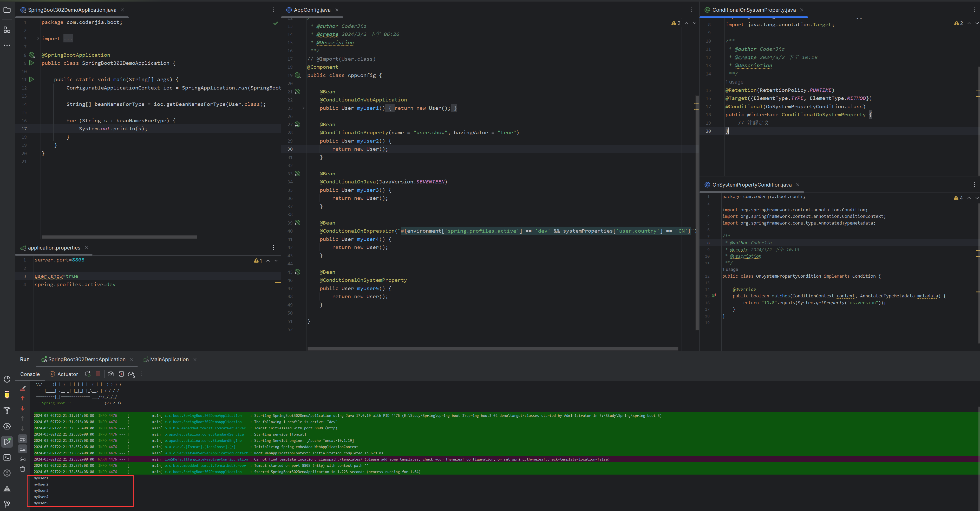Image resolution: width=980 pixels, height=511 pixels.
Task: Open the Bookmarks marker icon in left sidebar
Action: 7,394
